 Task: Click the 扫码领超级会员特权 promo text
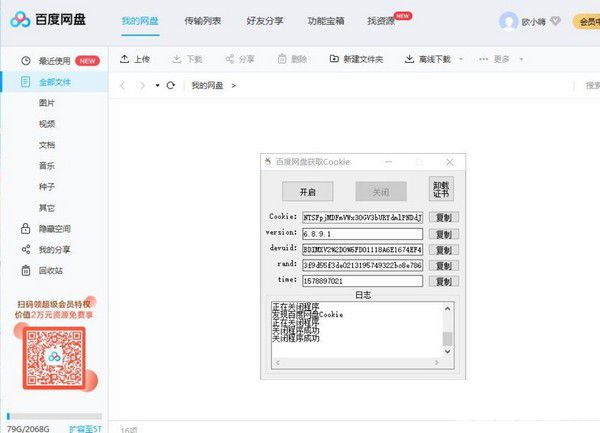(54, 304)
